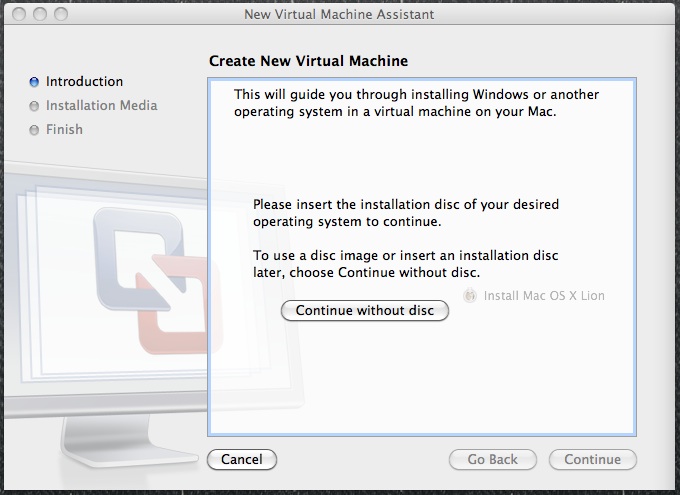Click the Continue without disc button
This screenshot has width=680, height=495.
click(365, 311)
